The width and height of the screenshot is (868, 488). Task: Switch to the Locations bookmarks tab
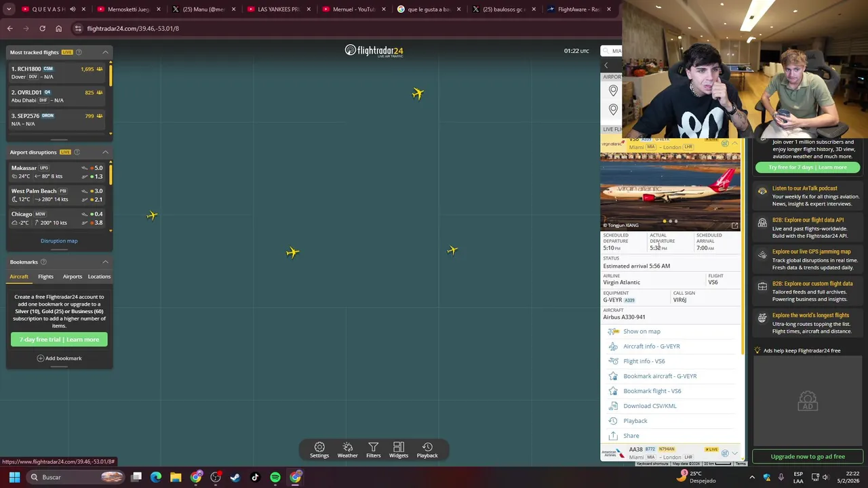click(x=99, y=277)
